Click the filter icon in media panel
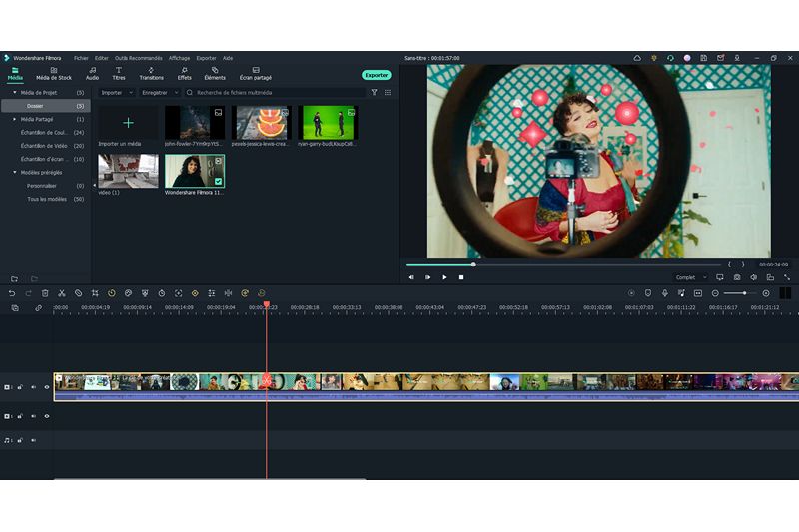 (375, 92)
